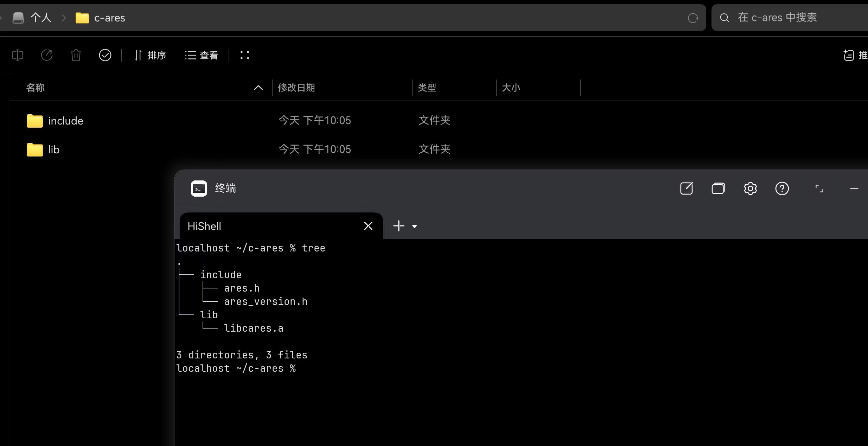Click the rename icon in file toolbar
This screenshot has width=868, height=446.
[18, 55]
